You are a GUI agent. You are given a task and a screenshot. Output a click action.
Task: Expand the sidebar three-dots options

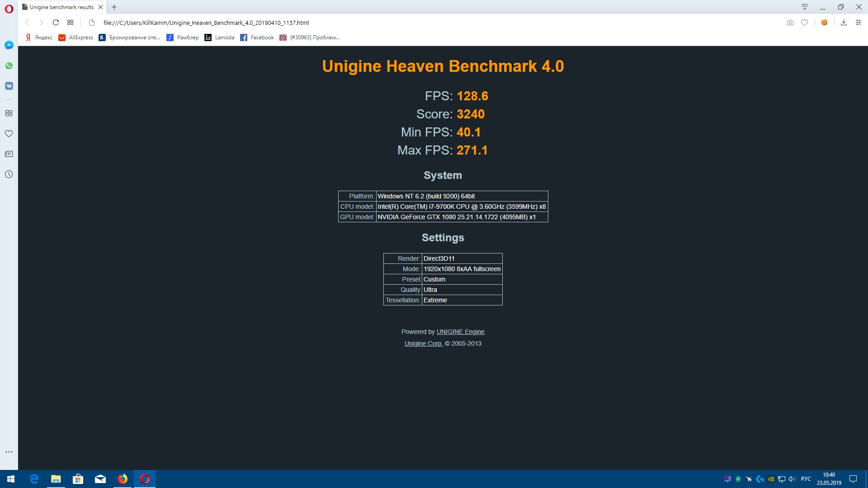pos(9,452)
